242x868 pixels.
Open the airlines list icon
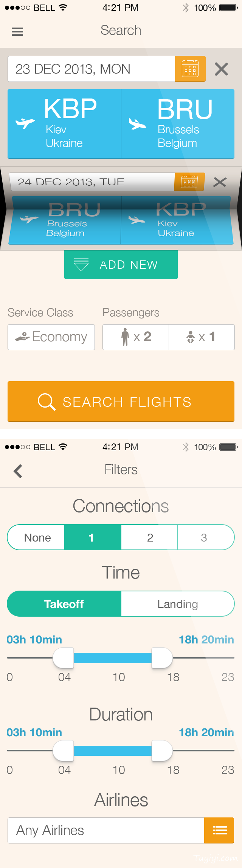219,830
